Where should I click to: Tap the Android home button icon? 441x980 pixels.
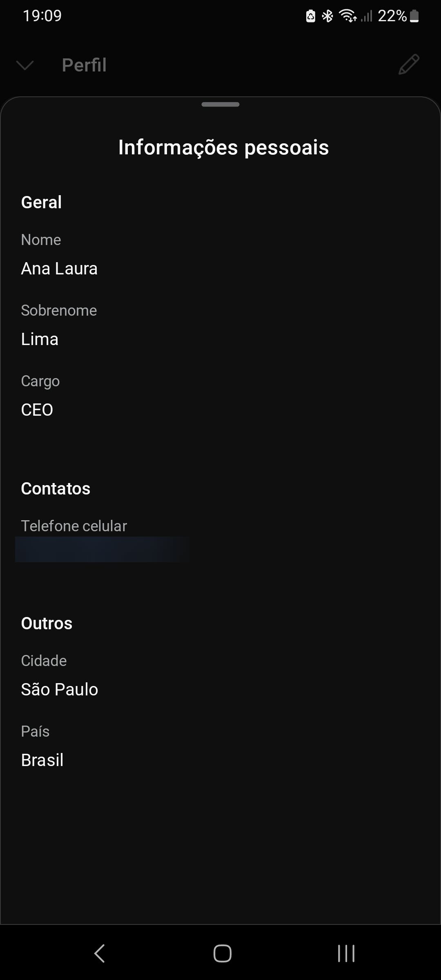(x=222, y=953)
